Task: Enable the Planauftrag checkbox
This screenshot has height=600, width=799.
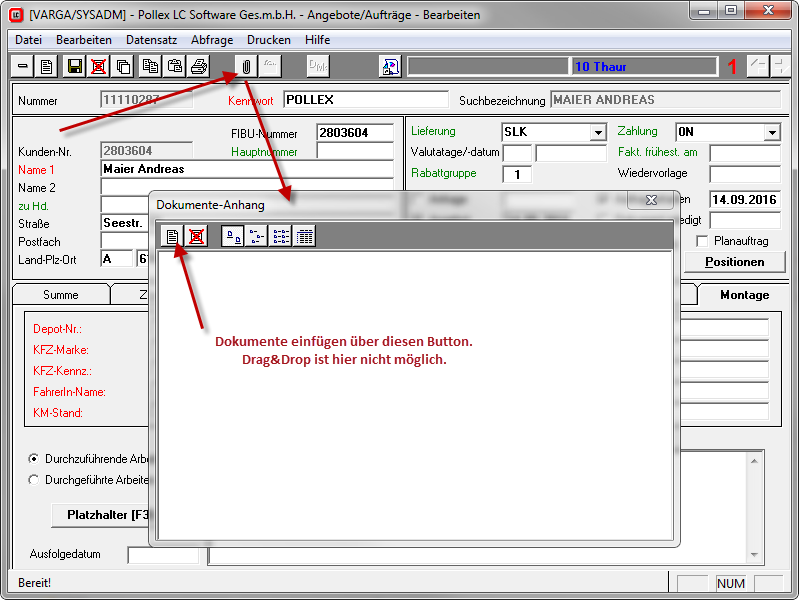Action: point(702,241)
